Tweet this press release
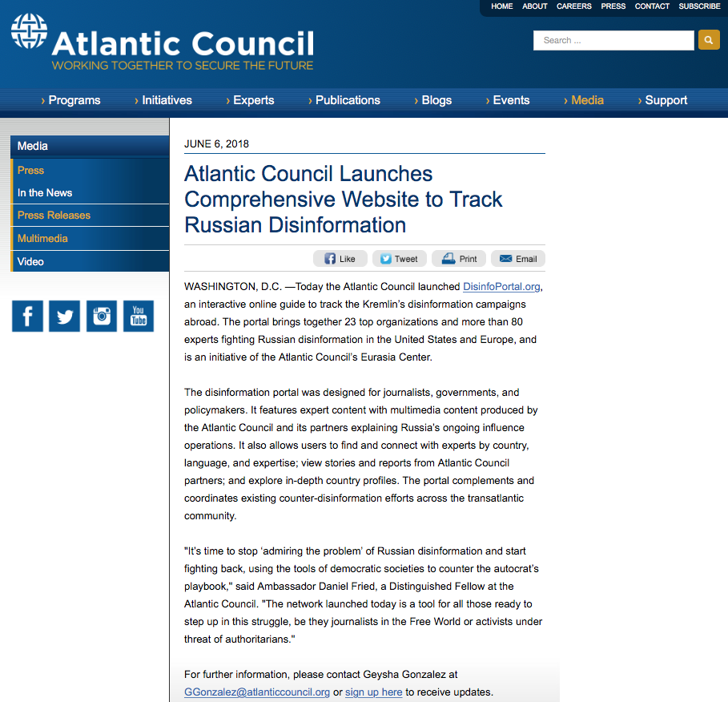This screenshot has width=728, height=702. click(400, 259)
